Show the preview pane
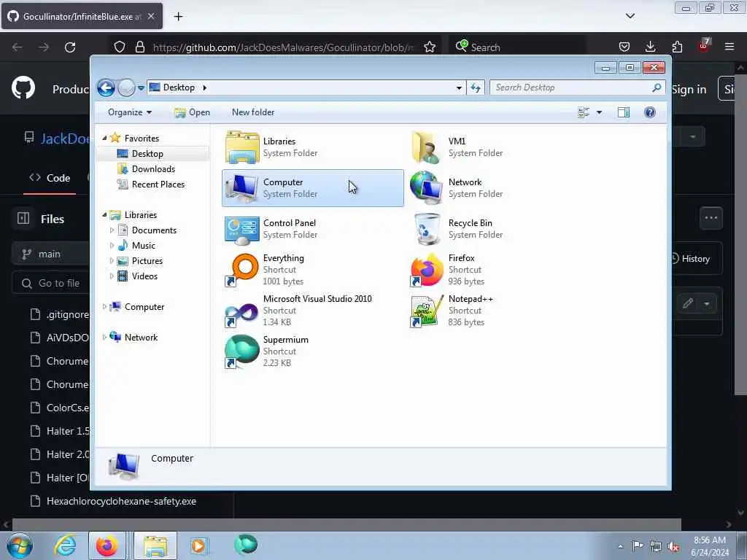Screen dimensions: 747x560 tap(624, 112)
